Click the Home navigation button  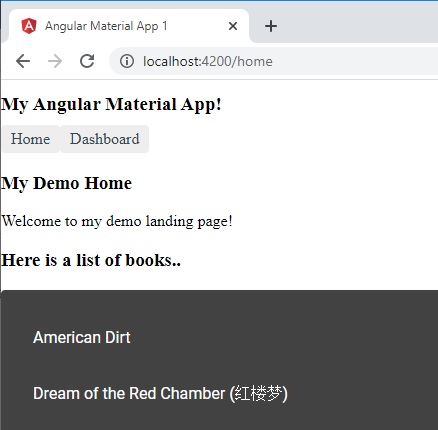pyautogui.click(x=31, y=139)
